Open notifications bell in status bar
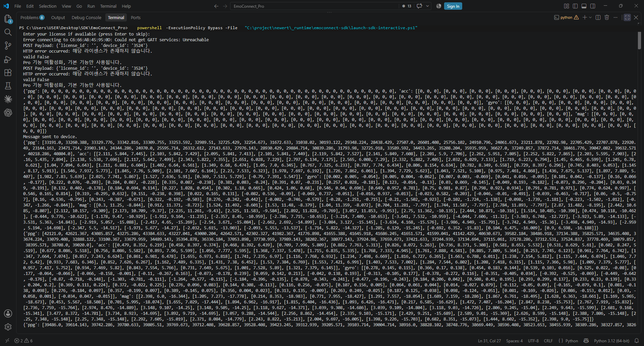The height and width of the screenshot is (346, 644). (x=637, y=341)
